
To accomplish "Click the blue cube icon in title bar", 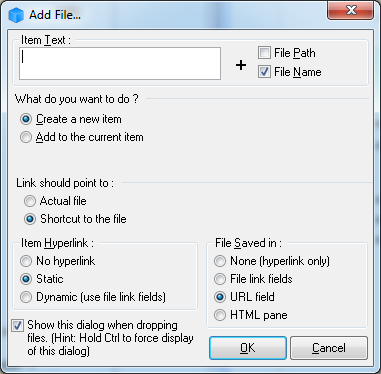I will [x=16, y=15].
